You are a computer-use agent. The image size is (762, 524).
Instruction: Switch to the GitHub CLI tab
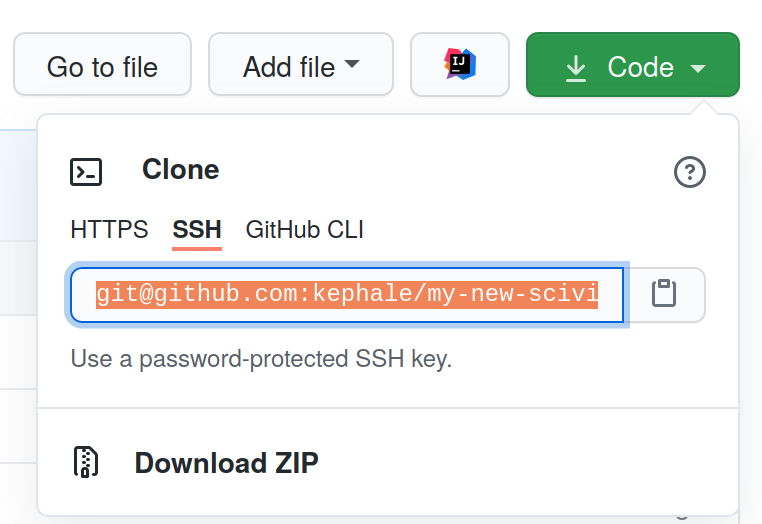[305, 229]
